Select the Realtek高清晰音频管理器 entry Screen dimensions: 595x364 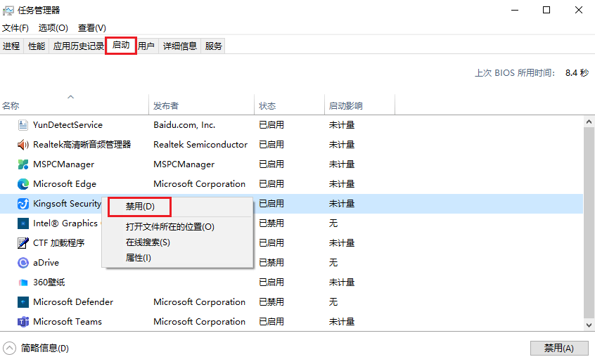[x=82, y=145]
